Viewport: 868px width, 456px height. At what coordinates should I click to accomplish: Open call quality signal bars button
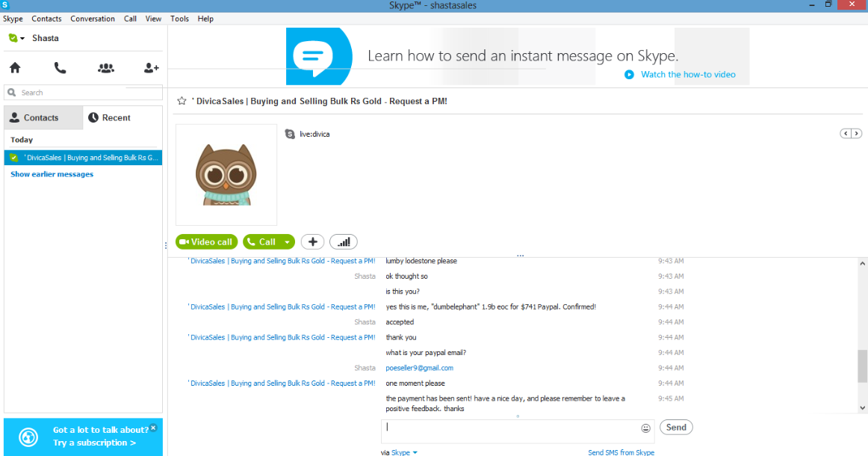click(344, 242)
